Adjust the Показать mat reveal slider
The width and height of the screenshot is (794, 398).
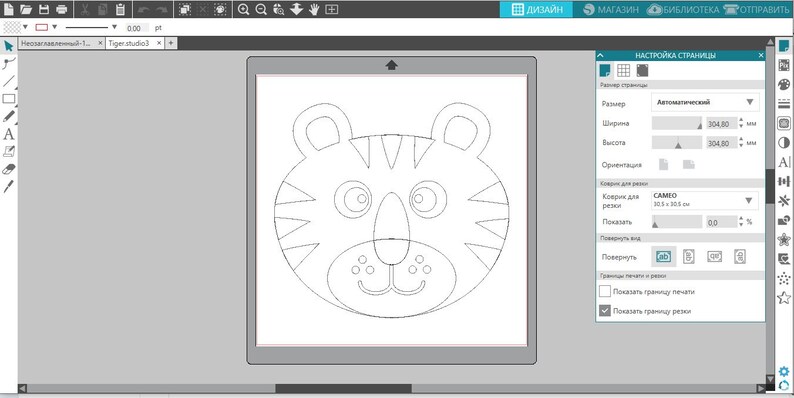pos(677,222)
